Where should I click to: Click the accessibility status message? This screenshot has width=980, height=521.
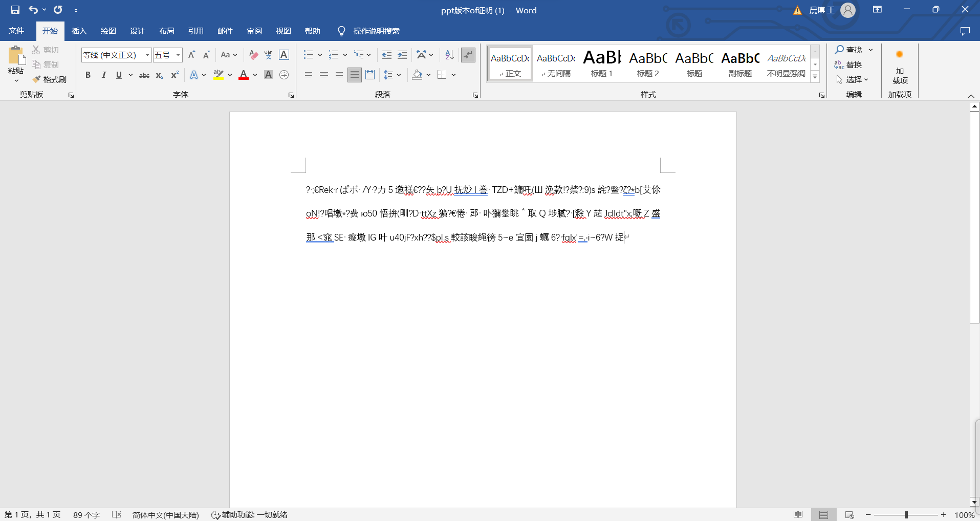(x=250, y=515)
